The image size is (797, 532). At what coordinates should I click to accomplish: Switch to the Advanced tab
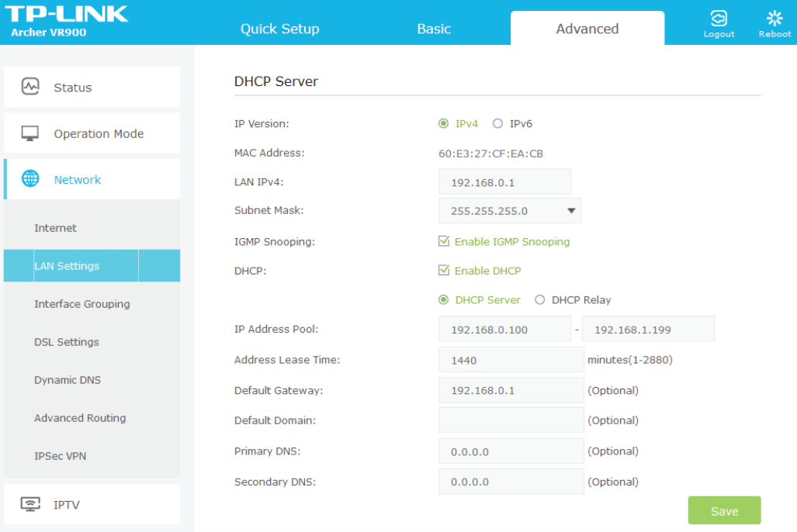pyautogui.click(x=587, y=29)
